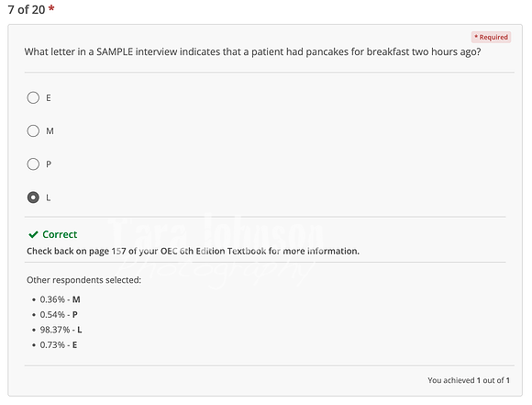This screenshot has width=532, height=405.
Task: Choose the M answer radio button
Action: click(x=33, y=130)
